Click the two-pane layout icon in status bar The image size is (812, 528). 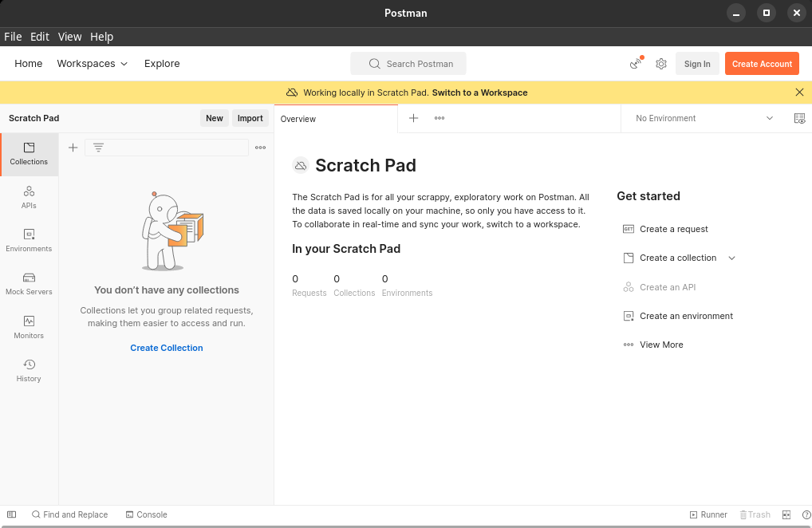click(786, 514)
